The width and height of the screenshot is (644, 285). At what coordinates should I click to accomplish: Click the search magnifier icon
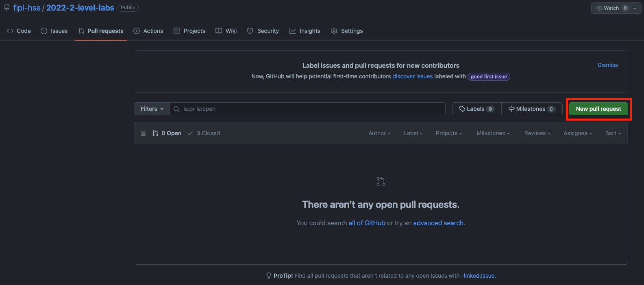[176, 109]
